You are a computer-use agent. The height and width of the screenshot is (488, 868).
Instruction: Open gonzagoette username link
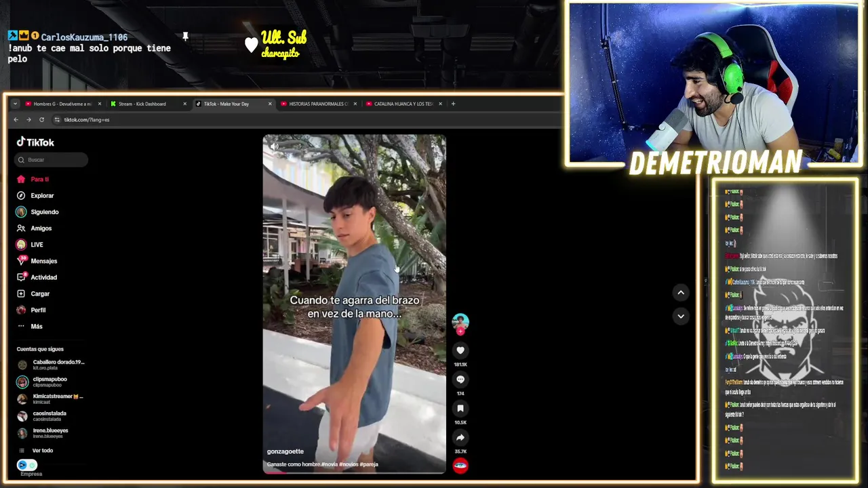tap(285, 451)
